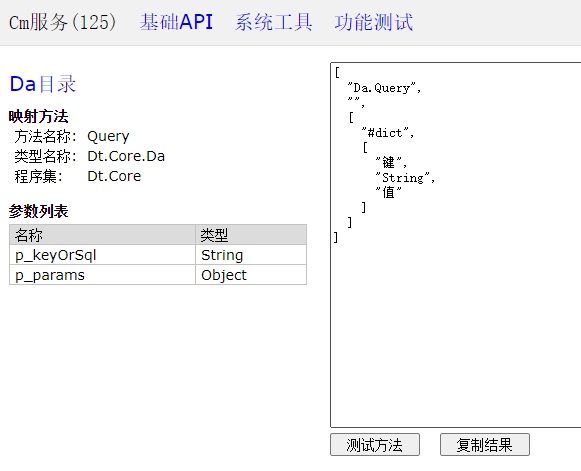The image size is (581, 471).
Task: Click the Query method name value
Action: pyautogui.click(x=108, y=137)
